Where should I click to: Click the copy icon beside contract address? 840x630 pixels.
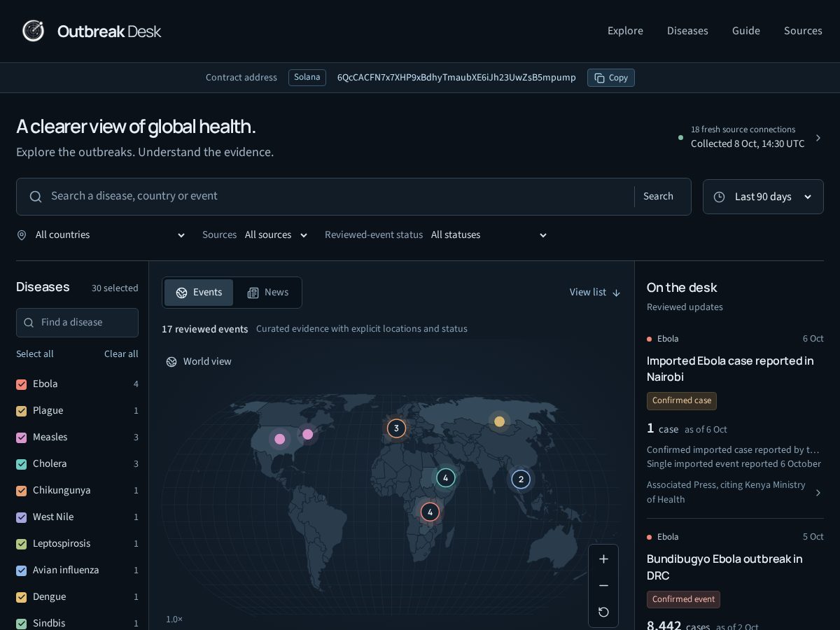[x=599, y=78]
